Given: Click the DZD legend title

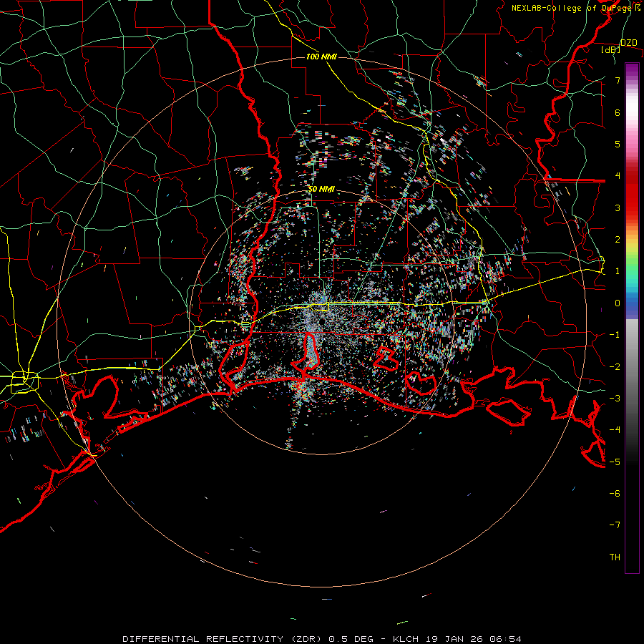Looking at the screenshot, I should pyautogui.click(x=628, y=43).
